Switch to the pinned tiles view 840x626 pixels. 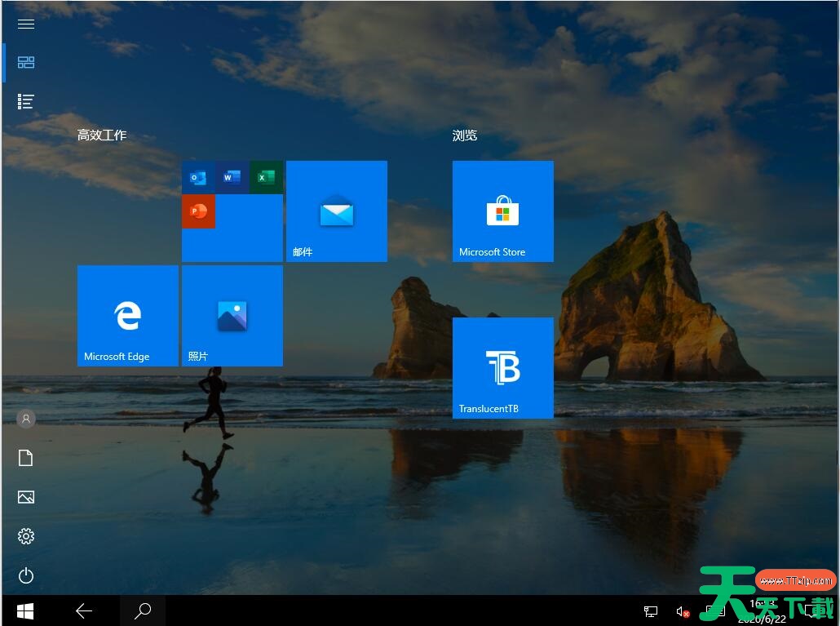pos(26,63)
